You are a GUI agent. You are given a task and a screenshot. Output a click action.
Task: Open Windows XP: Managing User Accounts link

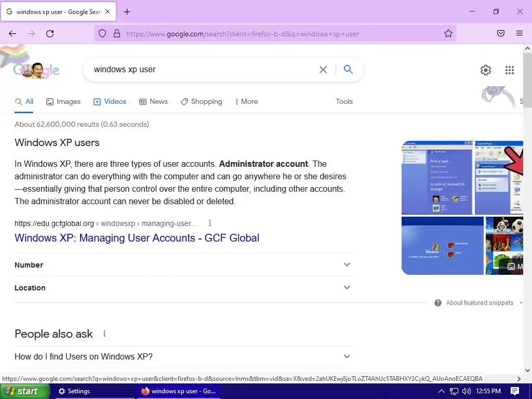click(x=137, y=238)
